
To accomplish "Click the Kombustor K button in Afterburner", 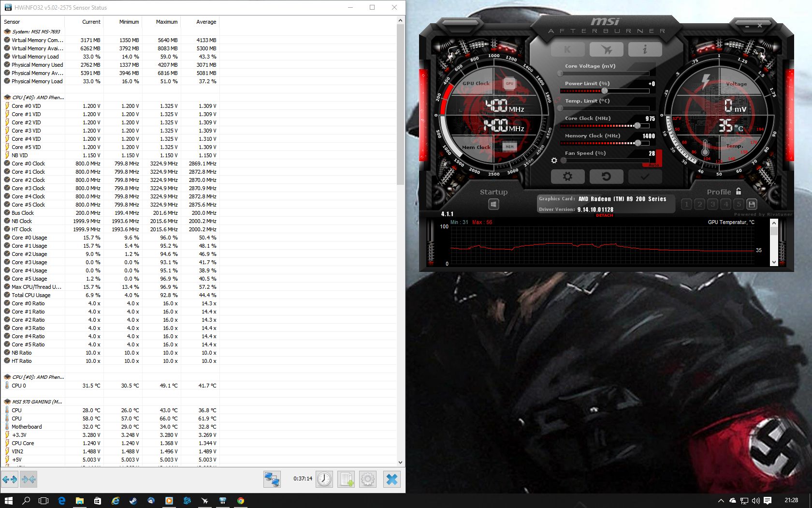I will (567, 49).
